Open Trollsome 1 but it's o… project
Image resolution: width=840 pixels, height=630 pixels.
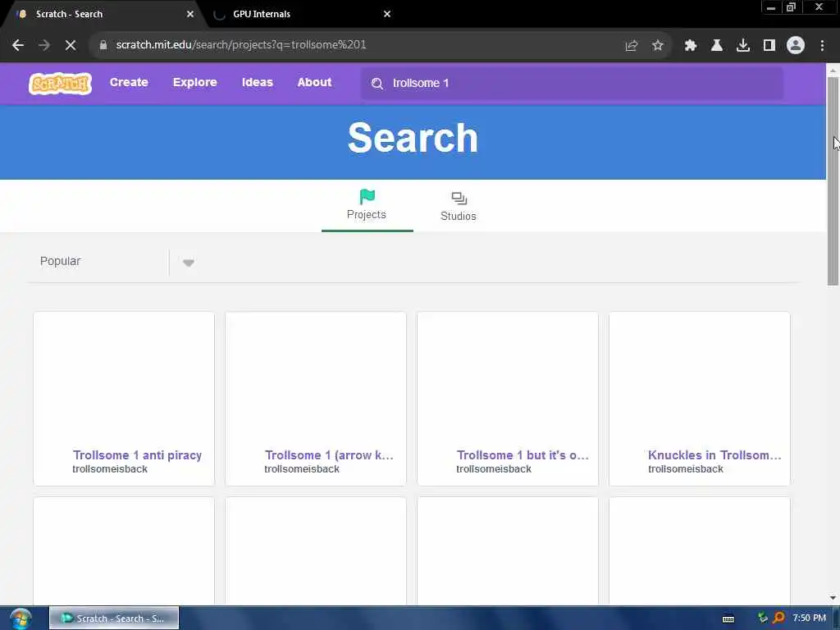click(x=523, y=454)
